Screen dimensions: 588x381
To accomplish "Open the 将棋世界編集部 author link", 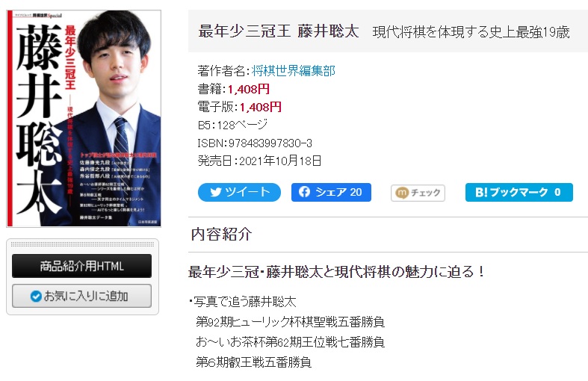I will click(x=293, y=70).
